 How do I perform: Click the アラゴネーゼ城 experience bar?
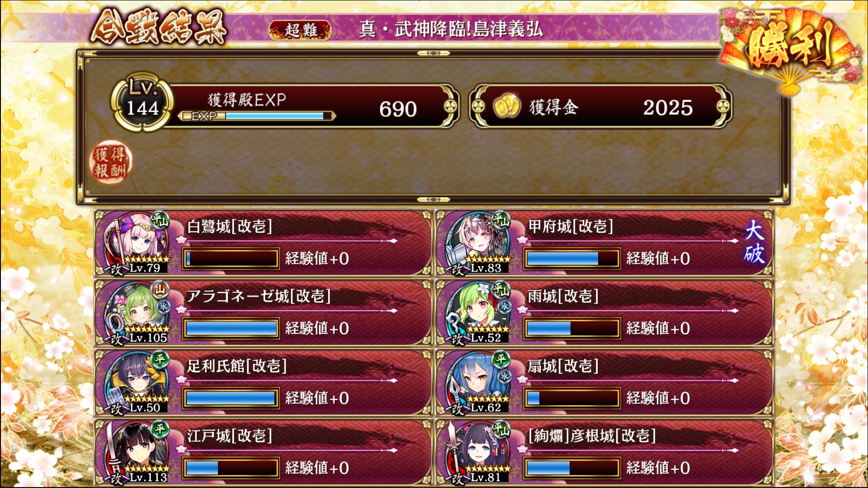tap(231, 328)
